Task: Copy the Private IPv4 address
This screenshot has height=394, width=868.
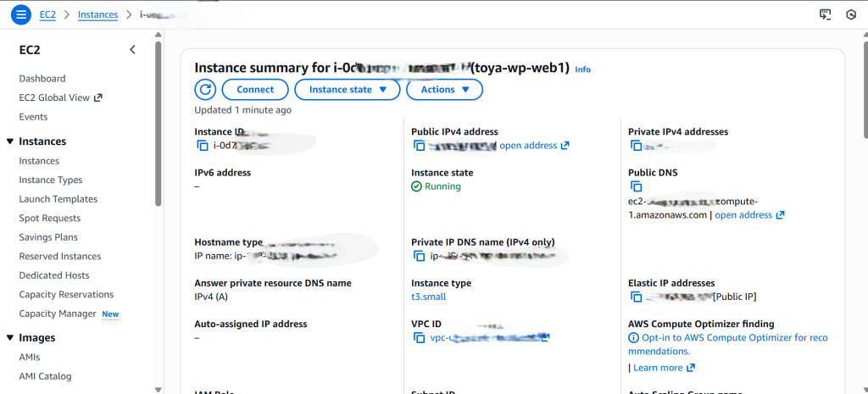Action: click(637, 146)
